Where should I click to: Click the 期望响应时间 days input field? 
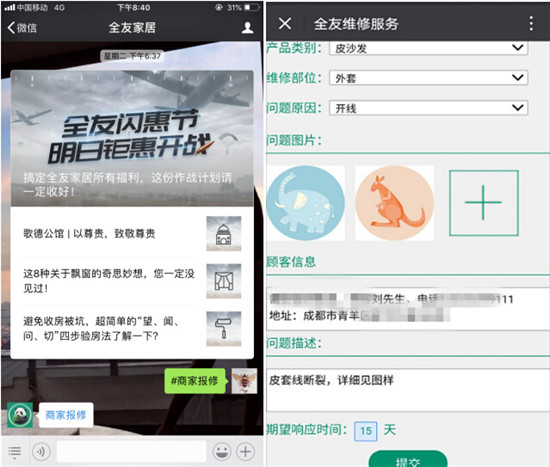366,431
